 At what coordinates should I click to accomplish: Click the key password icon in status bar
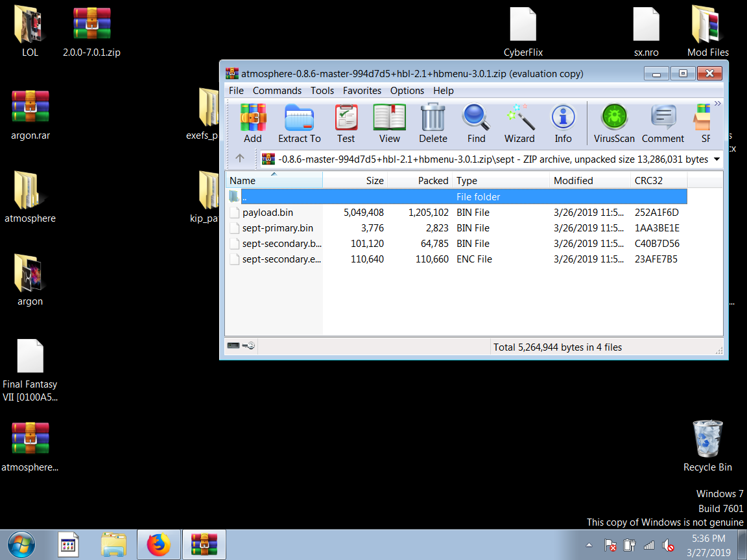(x=249, y=345)
